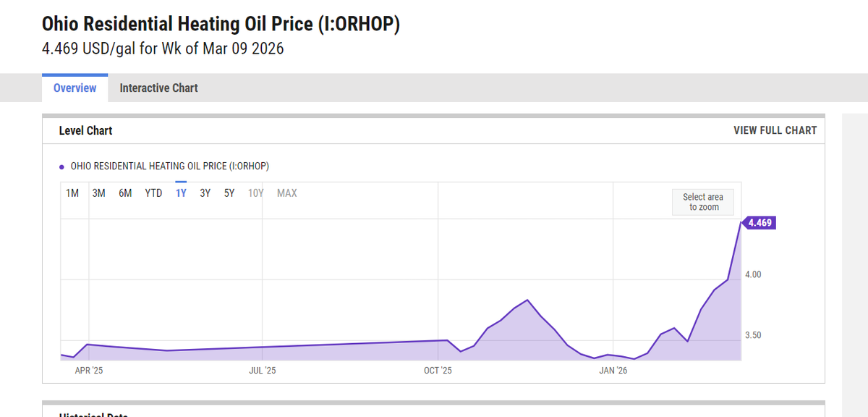Click the Level Chart heading
The height and width of the screenshot is (417, 868).
(85, 130)
